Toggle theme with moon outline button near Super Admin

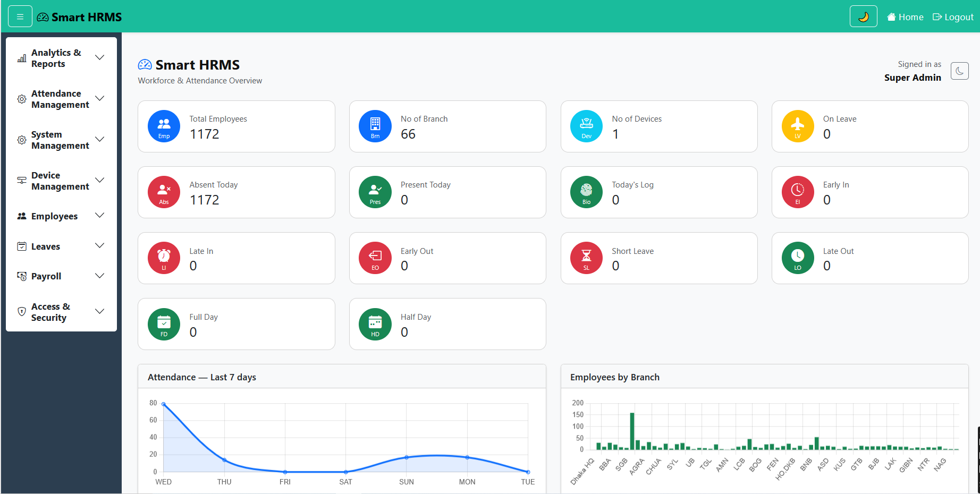point(959,71)
